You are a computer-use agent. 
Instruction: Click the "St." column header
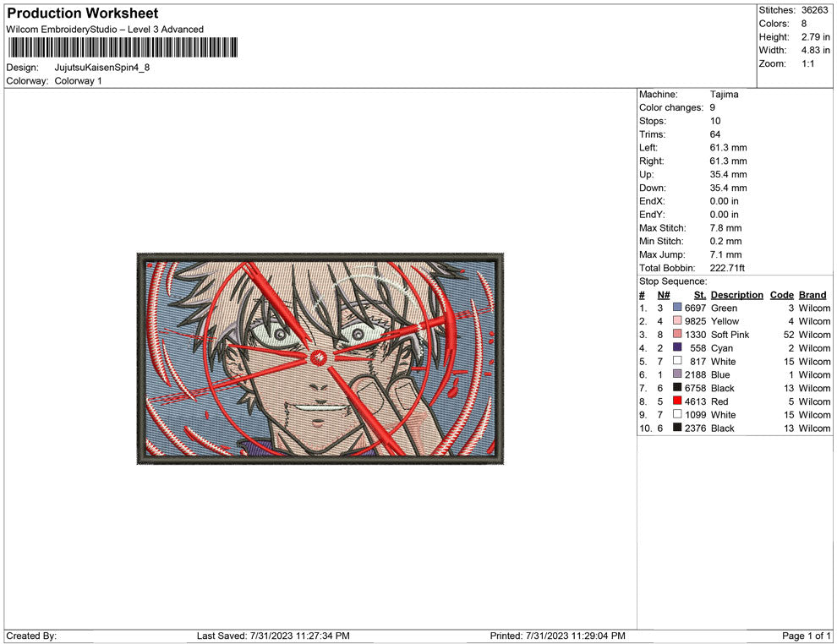pos(700,294)
